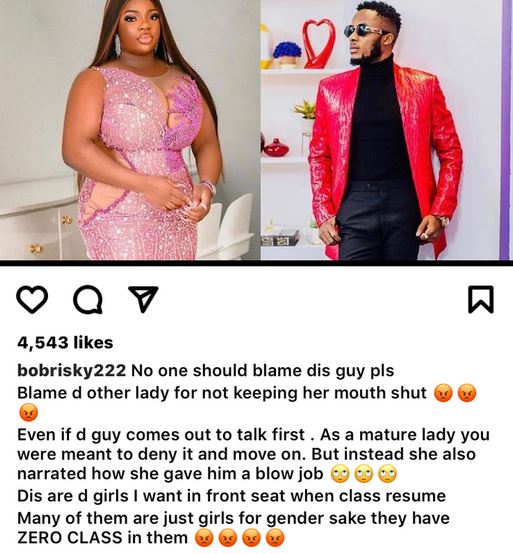Click the red heart sculpture in right photo

tap(318, 43)
